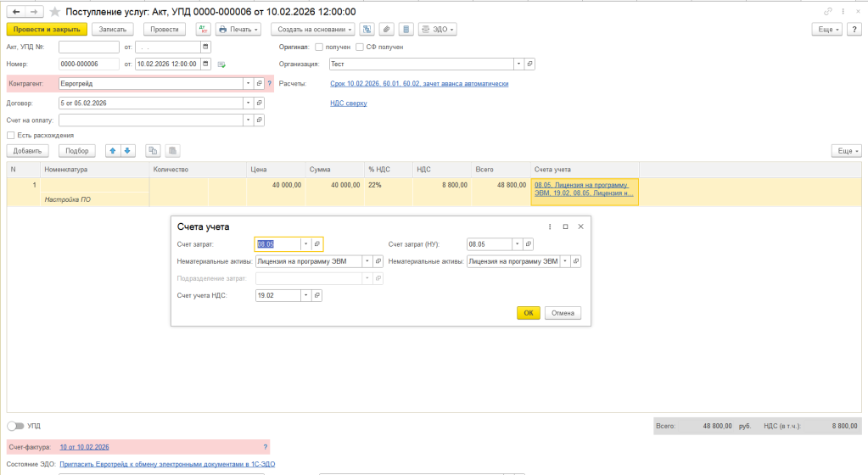This screenshot has width=868, height=475.
Task: Copy the document link via the link icon
Action: [827, 12]
